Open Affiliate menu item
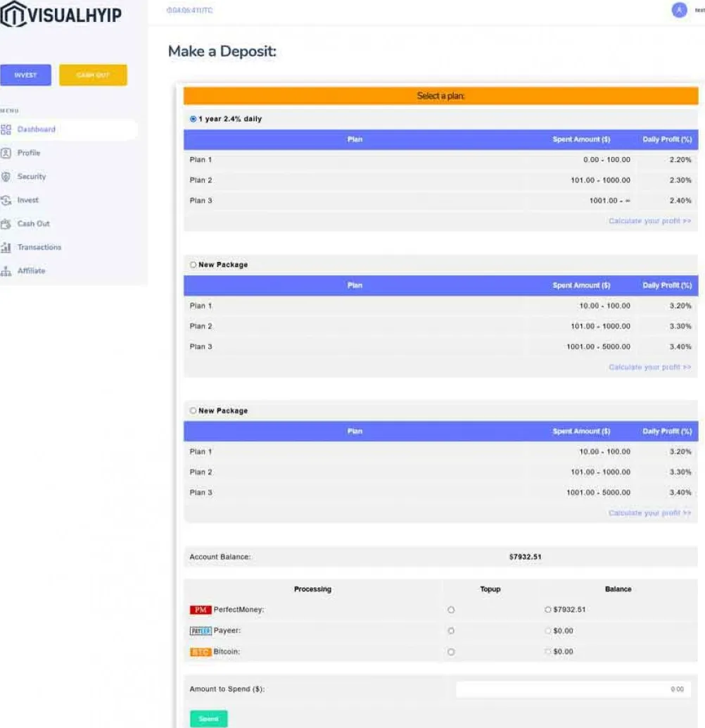Image resolution: width=705 pixels, height=728 pixels. pos(31,270)
